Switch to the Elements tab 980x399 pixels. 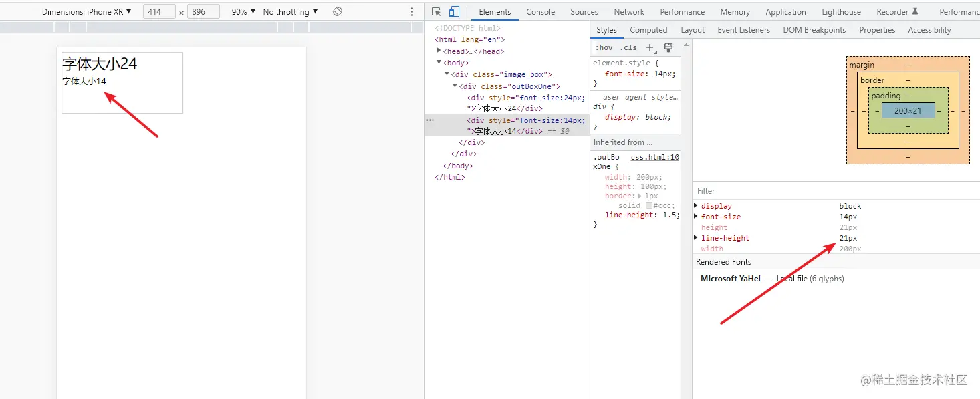(495, 11)
